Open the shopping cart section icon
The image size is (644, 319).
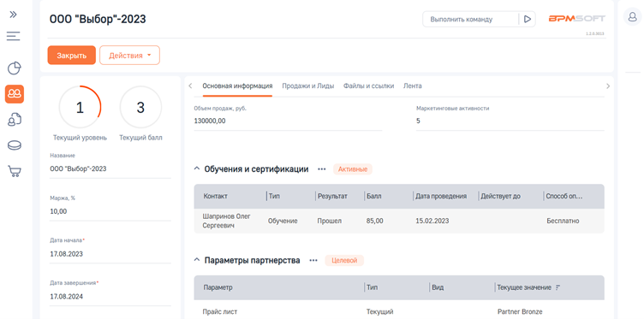[x=15, y=171]
